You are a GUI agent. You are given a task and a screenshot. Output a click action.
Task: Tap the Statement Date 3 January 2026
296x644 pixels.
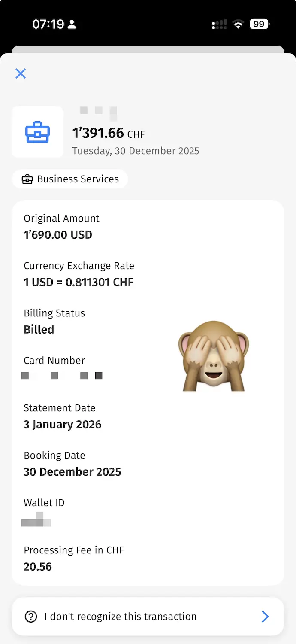(62, 424)
